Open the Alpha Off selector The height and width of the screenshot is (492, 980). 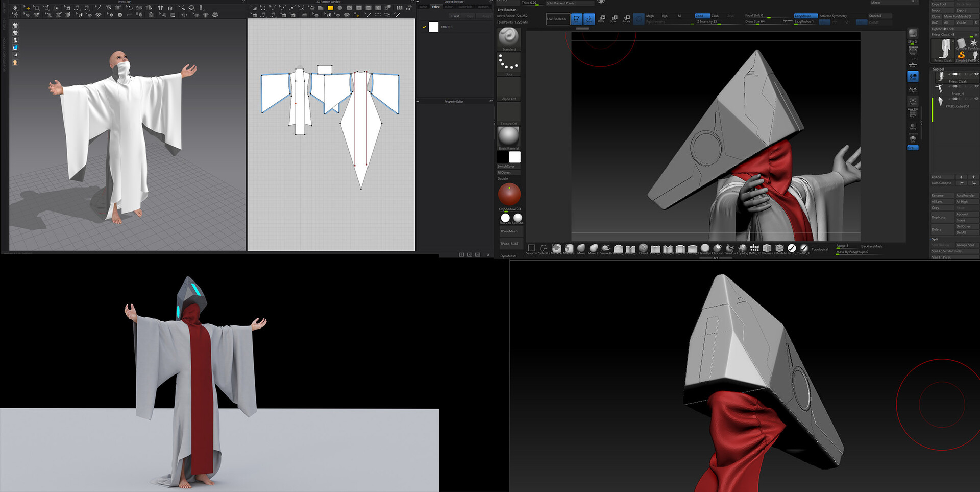tap(508, 89)
